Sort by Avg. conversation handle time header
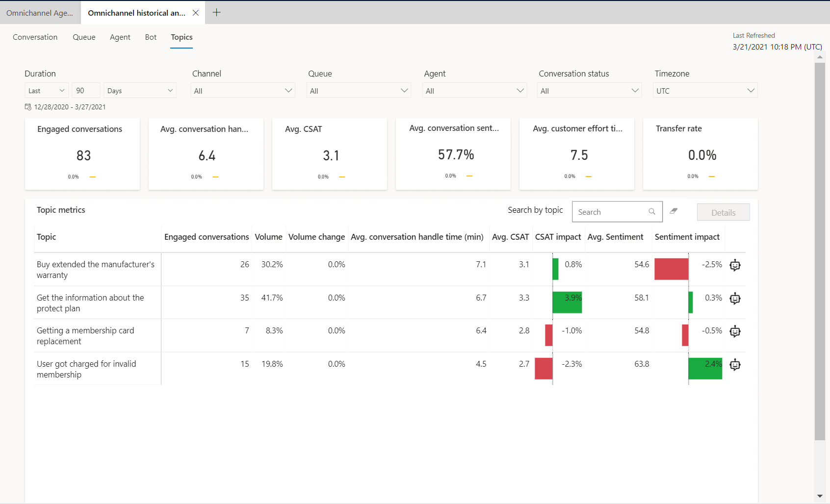The image size is (830, 504). [x=417, y=237]
